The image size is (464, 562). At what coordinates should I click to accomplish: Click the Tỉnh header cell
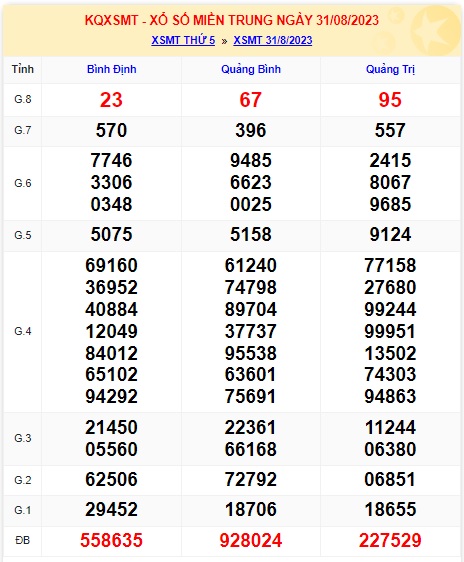(x=23, y=69)
